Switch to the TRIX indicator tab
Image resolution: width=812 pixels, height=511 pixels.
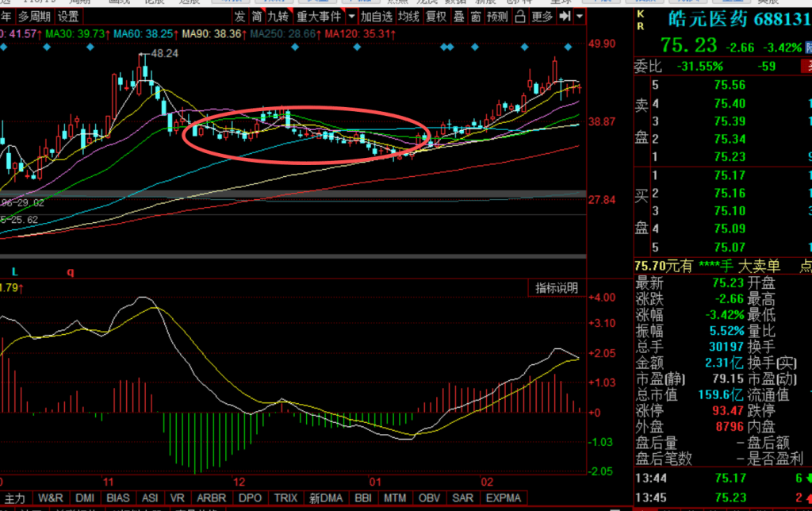click(x=285, y=498)
